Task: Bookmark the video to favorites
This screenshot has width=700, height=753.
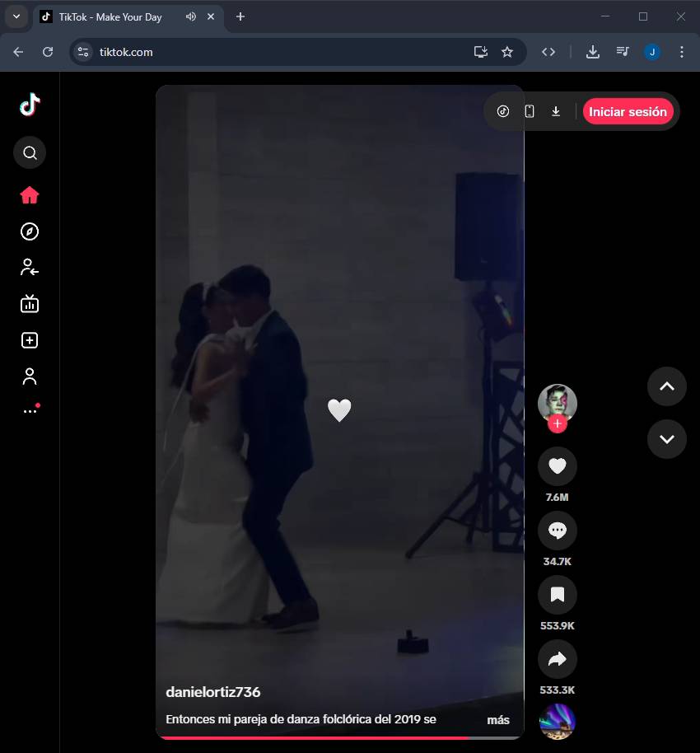Action: [557, 595]
